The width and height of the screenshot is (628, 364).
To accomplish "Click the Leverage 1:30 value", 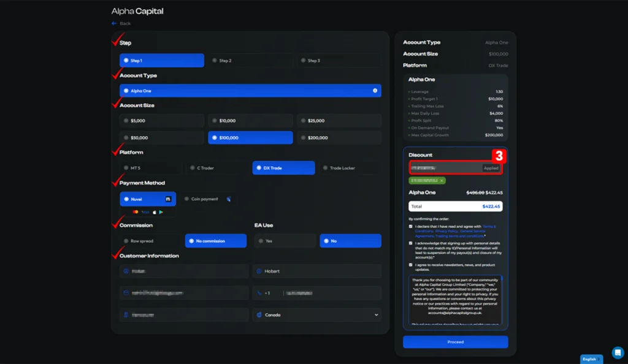I will [x=499, y=91].
